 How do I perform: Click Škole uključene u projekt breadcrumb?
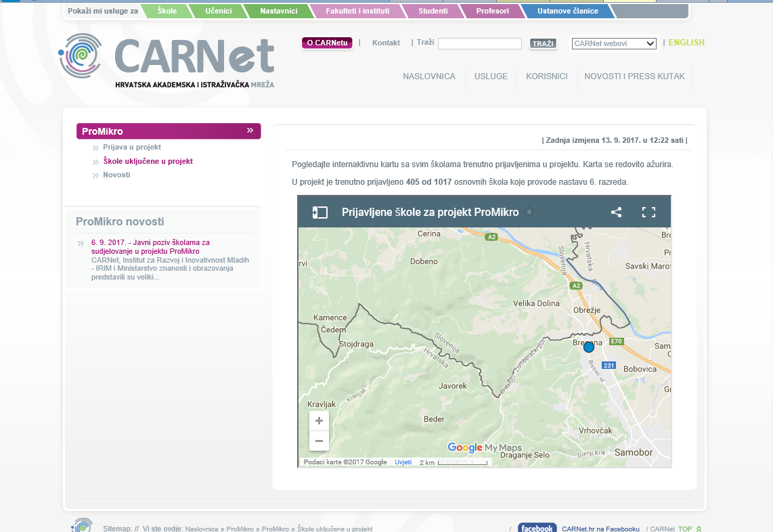point(335,529)
